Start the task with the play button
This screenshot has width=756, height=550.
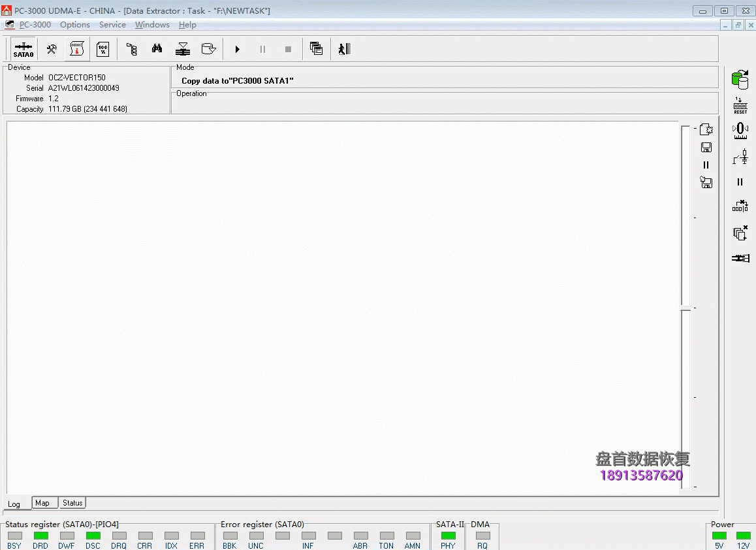pos(237,49)
